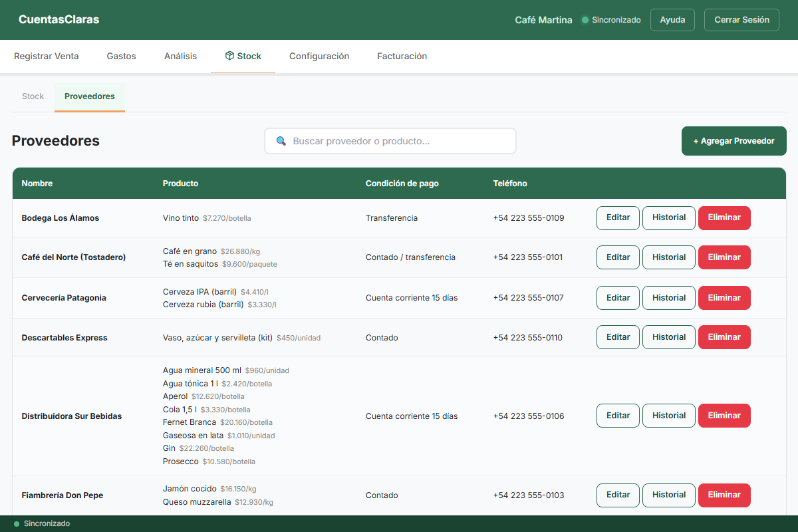Click Contado / transferencia payment condition

click(410, 257)
